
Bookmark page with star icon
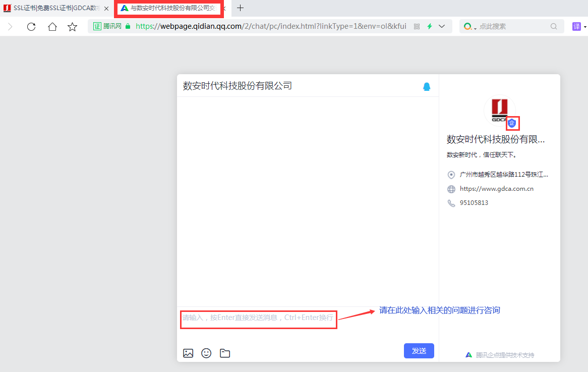[73, 27]
